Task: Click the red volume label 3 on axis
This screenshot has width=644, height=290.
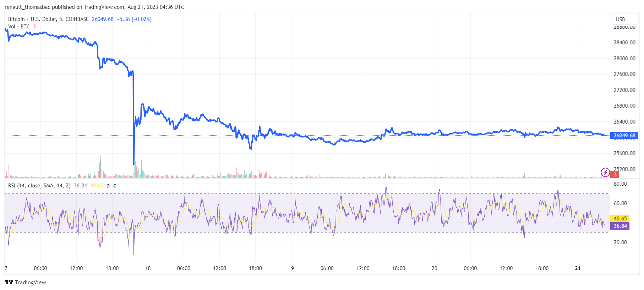Action: pos(615,175)
